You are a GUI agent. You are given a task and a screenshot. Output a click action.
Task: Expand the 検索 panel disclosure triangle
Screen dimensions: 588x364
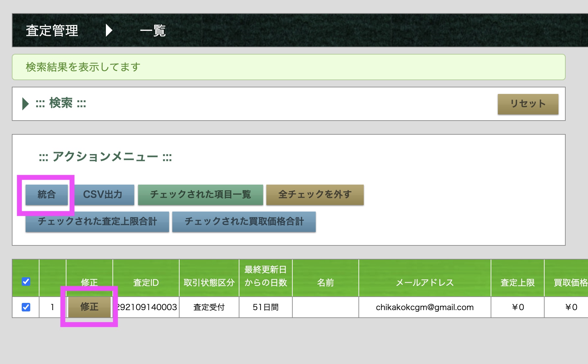coord(25,104)
